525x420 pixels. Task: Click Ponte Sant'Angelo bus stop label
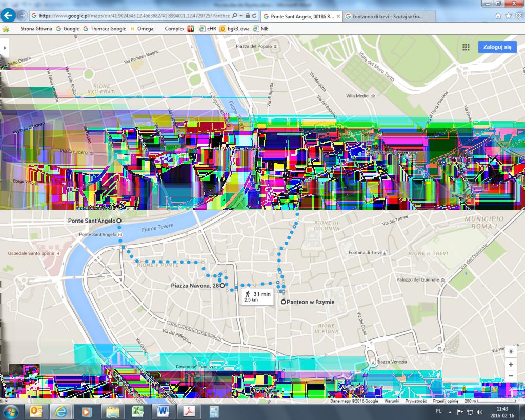(100, 234)
